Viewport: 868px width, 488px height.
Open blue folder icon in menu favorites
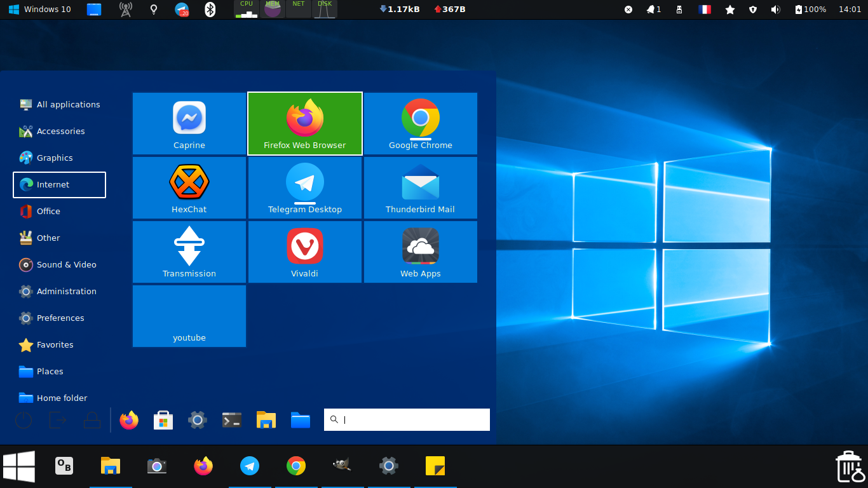[x=301, y=420]
